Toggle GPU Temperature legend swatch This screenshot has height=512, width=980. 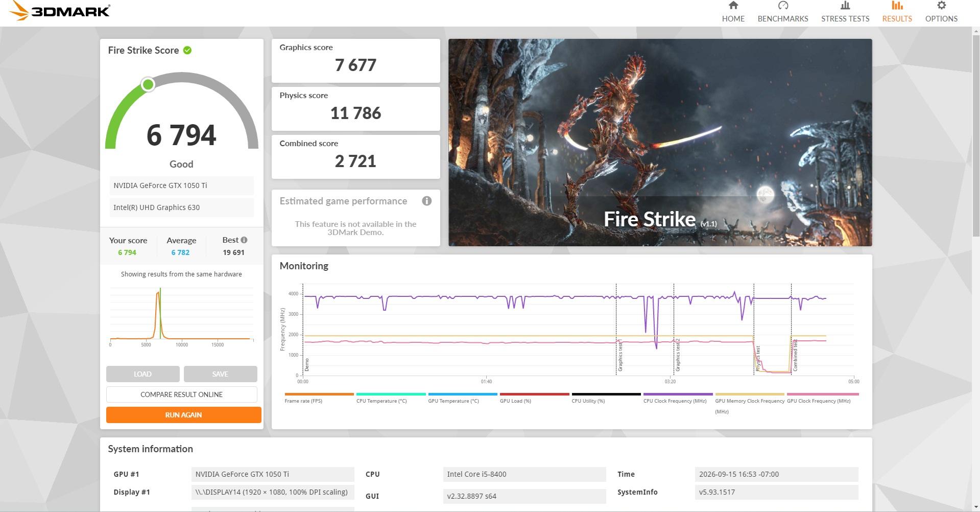463,394
